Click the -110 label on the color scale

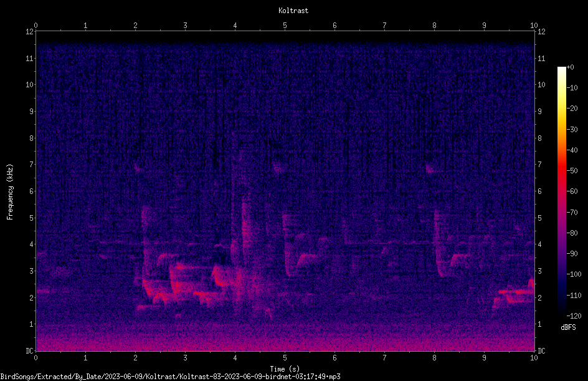(x=574, y=296)
